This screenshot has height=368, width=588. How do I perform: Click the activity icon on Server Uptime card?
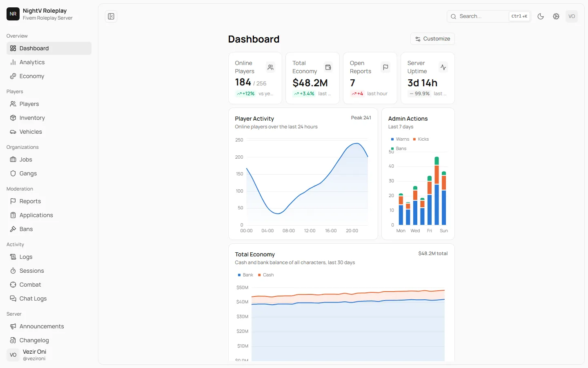pos(443,67)
